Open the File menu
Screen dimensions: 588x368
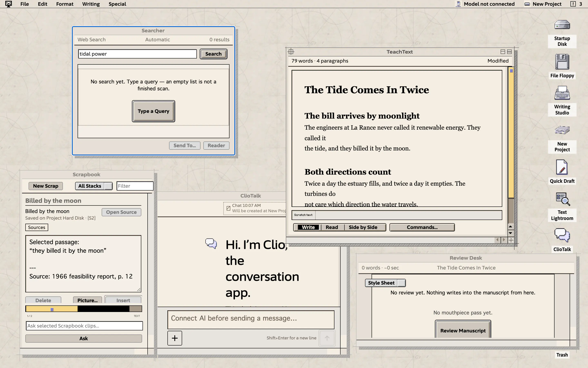[x=24, y=4]
